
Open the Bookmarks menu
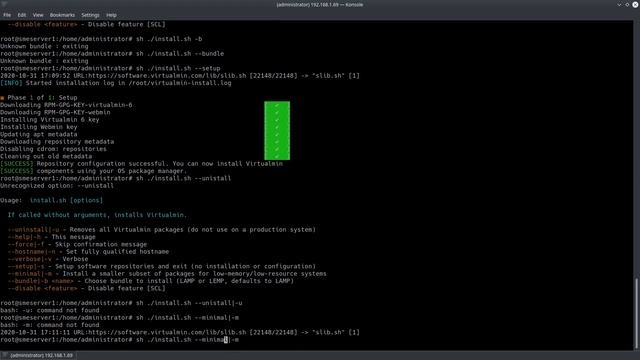(62, 15)
